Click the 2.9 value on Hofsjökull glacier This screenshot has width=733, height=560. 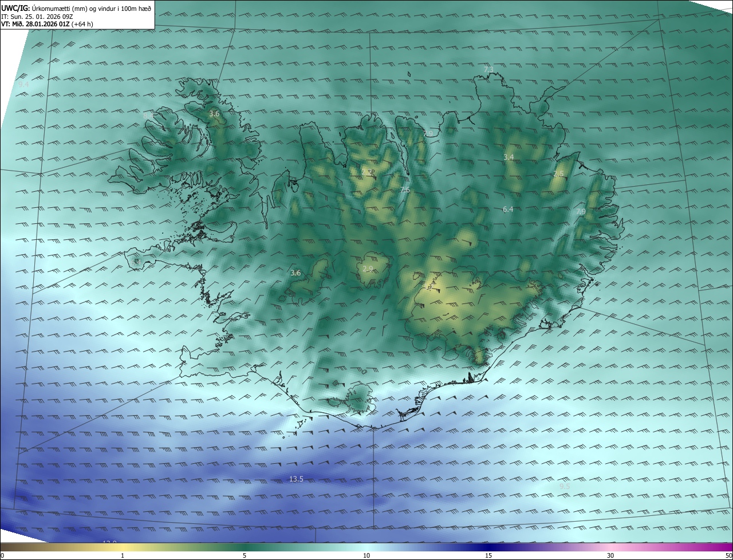tap(368, 269)
